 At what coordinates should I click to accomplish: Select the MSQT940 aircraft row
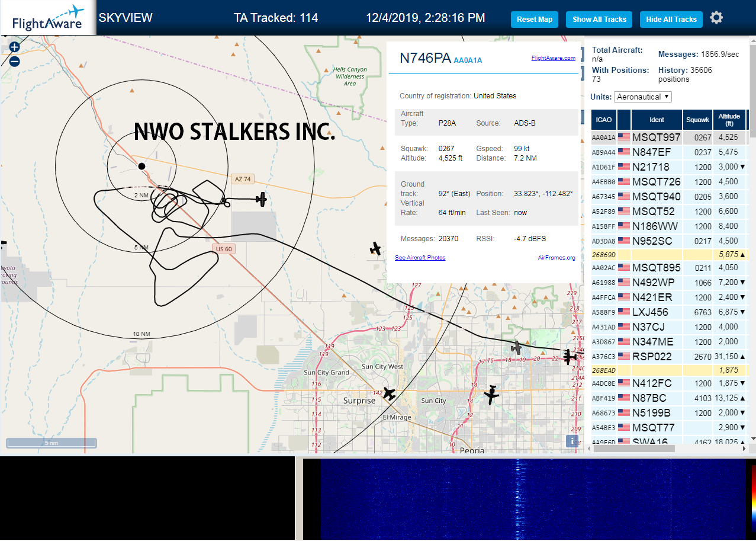point(669,197)
